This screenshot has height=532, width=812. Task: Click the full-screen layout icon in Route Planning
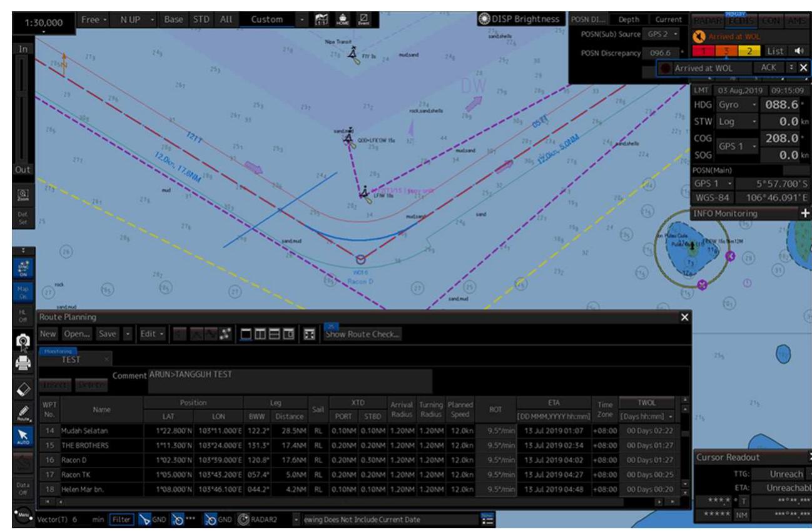coord(310,333)
